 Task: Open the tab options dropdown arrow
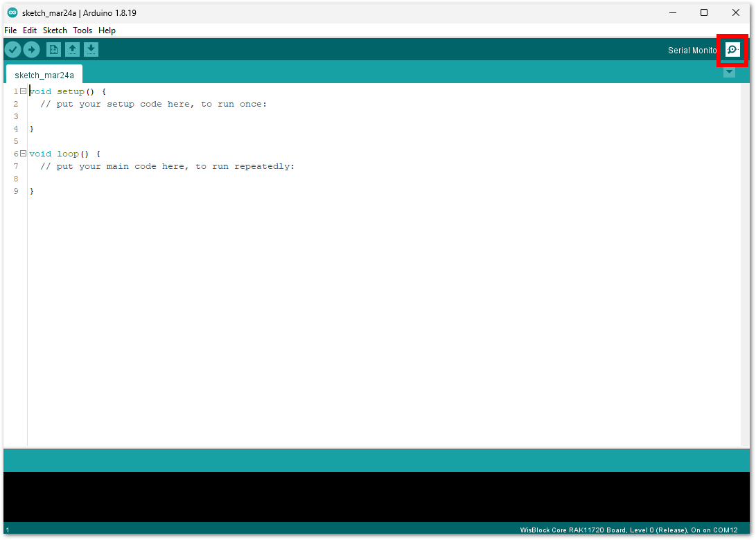point(729,72)
